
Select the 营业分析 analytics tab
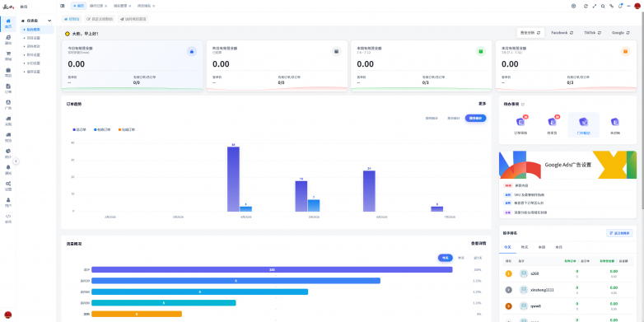[530, 32]
